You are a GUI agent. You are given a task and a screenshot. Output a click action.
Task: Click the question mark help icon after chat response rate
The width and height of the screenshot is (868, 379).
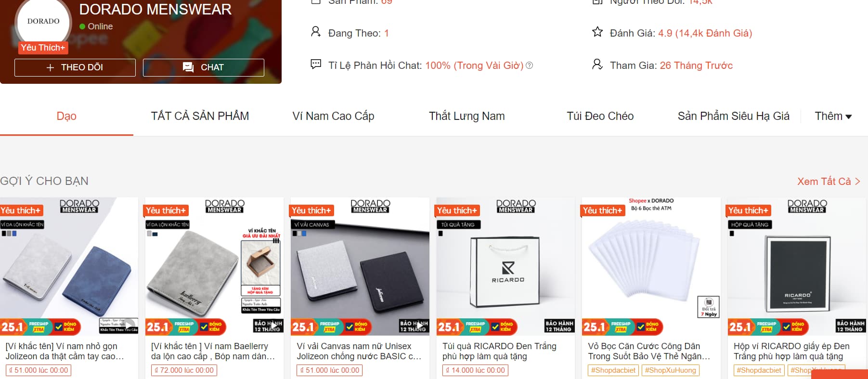(x=530, y=65)
